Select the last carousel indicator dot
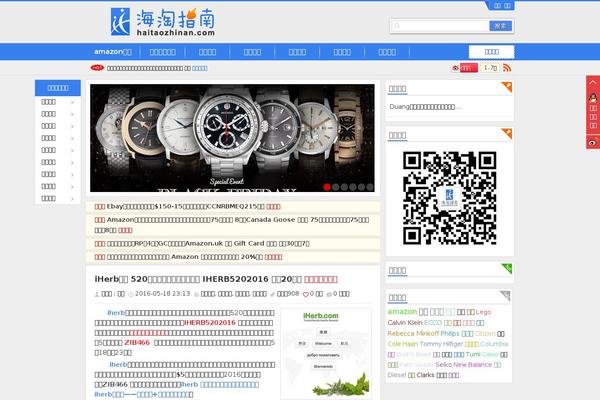 click(x=370, y=187)
